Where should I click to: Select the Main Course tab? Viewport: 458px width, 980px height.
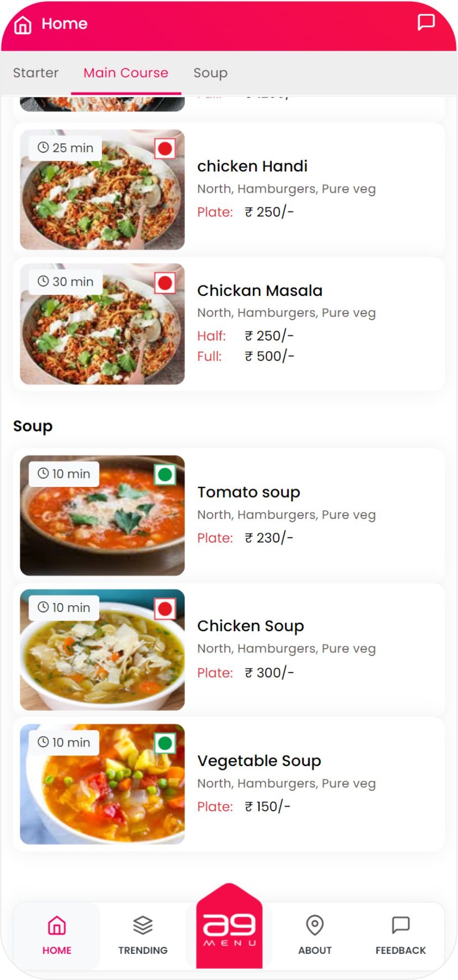click(x=126, y=73)
